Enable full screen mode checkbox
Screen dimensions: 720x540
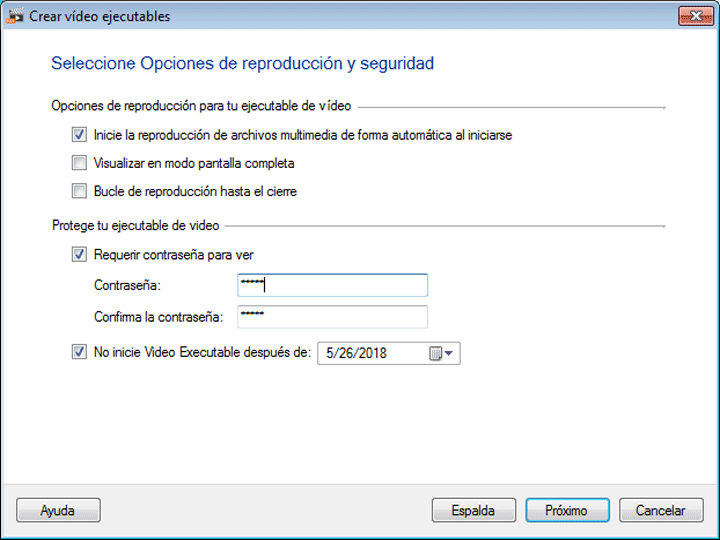(80, 163)
